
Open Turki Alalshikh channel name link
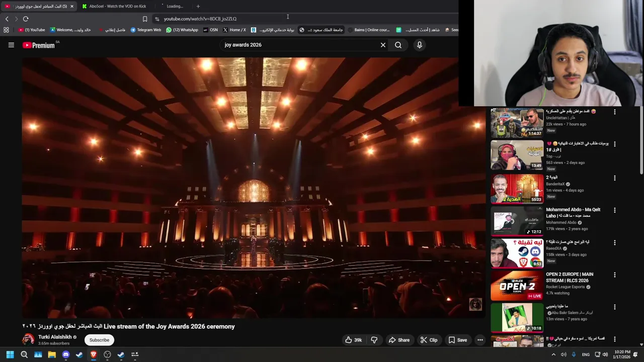pyautogui.click(x=55, y=337)
